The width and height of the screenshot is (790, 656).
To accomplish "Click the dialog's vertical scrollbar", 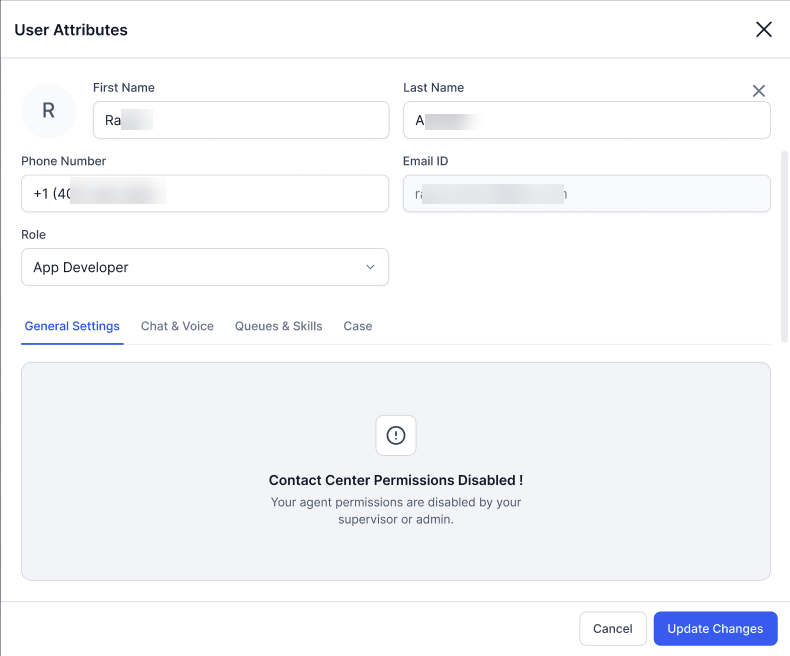I will point(785,246).
